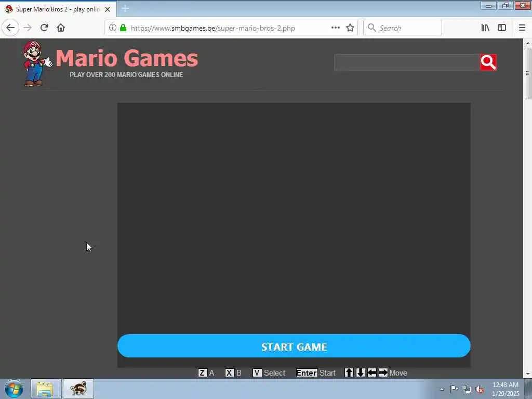Click the red magnifier search button
This screenshot has height=399, width=532.
[488, 62]
